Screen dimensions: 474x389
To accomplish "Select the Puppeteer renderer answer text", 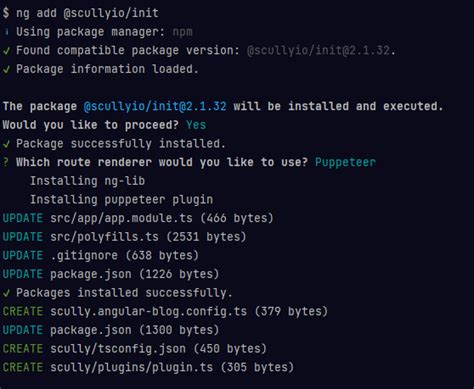I will pos(345,162).
